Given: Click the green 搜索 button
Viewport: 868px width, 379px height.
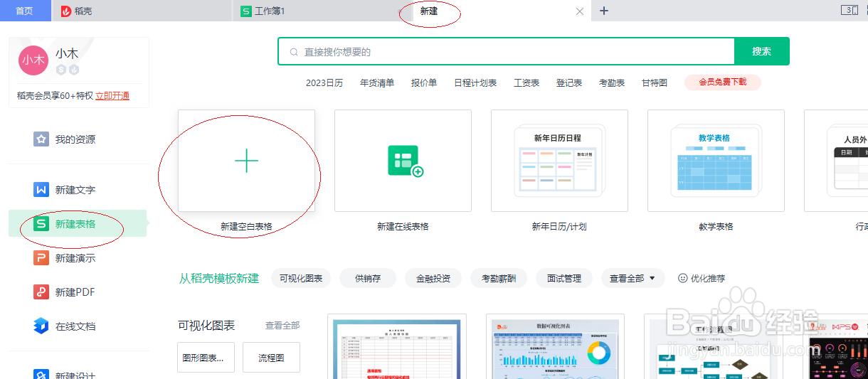Looking at the screenshot, I should pos(762,51).
